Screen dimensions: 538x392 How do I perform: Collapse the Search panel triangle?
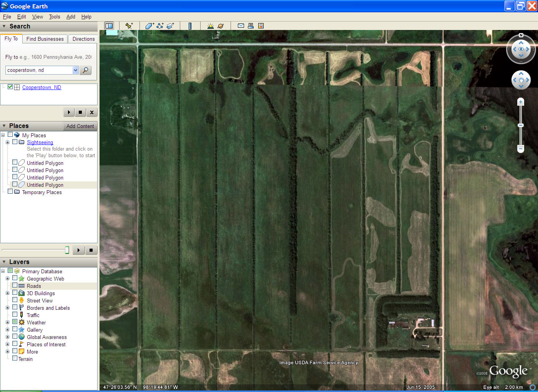pyautogui.click(x=4, y=26)
